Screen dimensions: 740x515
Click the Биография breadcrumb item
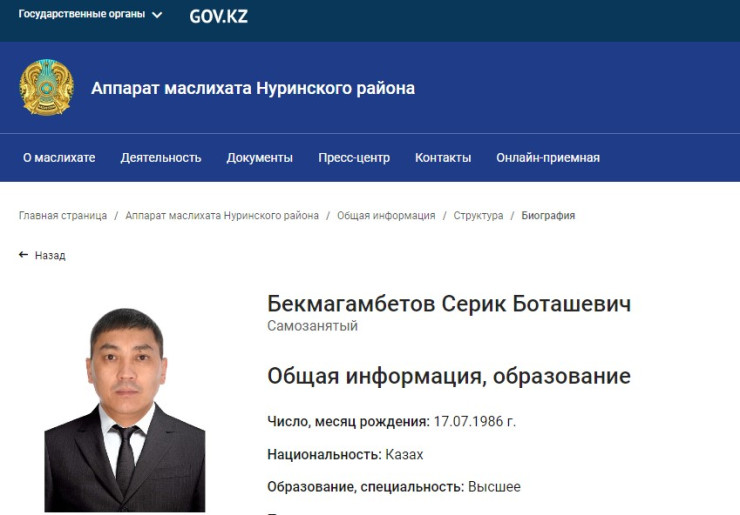(548, 215)
